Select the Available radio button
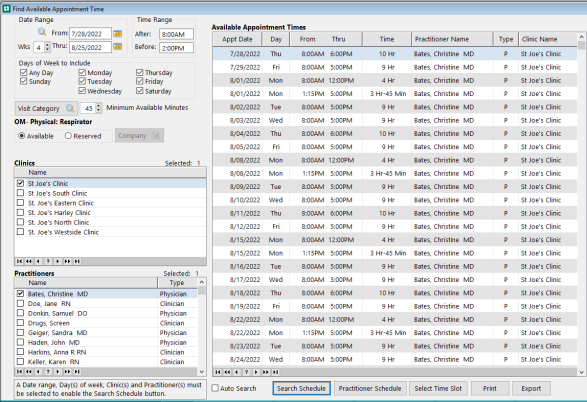587x402 pixels. (x=22, y=135)
